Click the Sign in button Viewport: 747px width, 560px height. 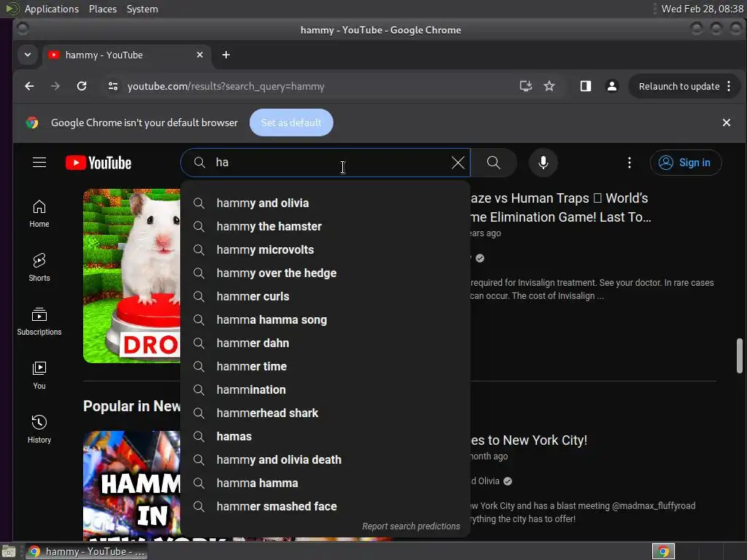pos(686,163)
